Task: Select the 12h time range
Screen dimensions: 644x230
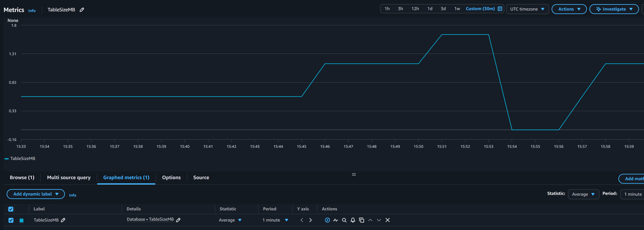Action: 415,9
